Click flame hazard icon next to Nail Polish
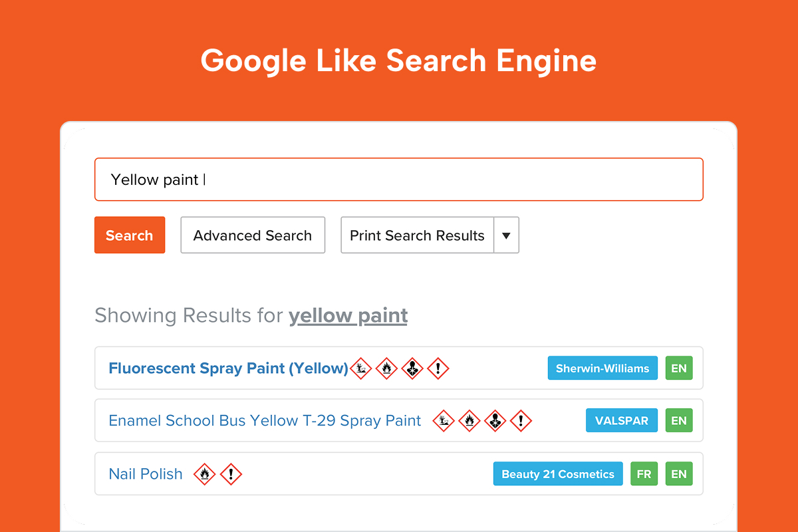Image resolution: width=798 pixels, height=532 pixels. coord(205,474)
